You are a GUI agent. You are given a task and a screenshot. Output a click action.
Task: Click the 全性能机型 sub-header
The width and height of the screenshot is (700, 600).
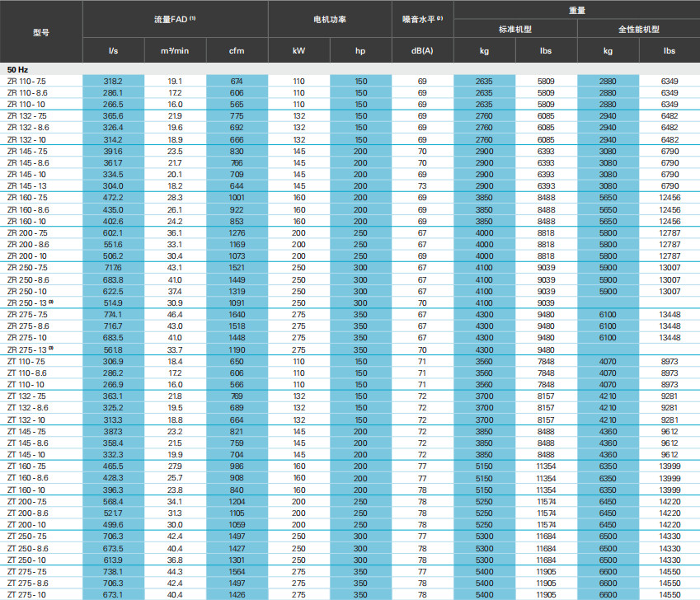638,29
